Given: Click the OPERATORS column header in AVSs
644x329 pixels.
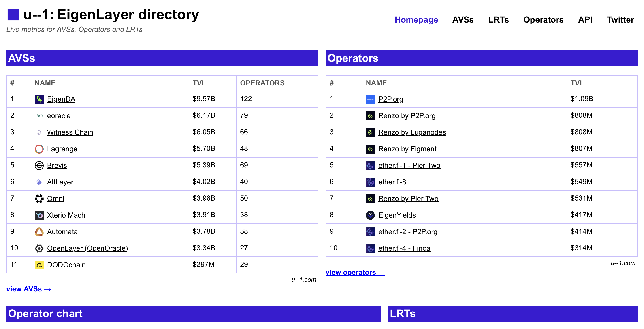Looking at the screenshot, I should (x=262, y=83).
